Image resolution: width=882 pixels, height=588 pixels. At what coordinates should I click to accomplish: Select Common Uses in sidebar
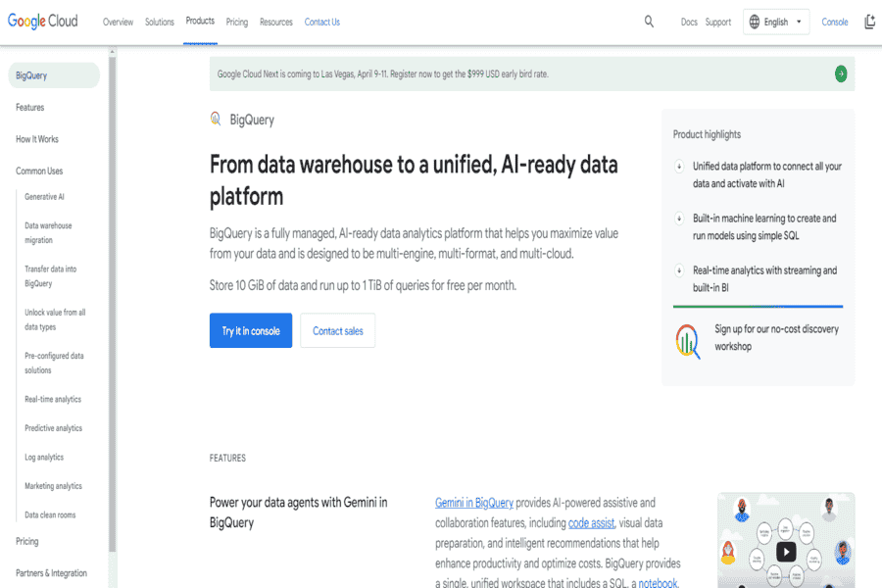tap(39, 171)
